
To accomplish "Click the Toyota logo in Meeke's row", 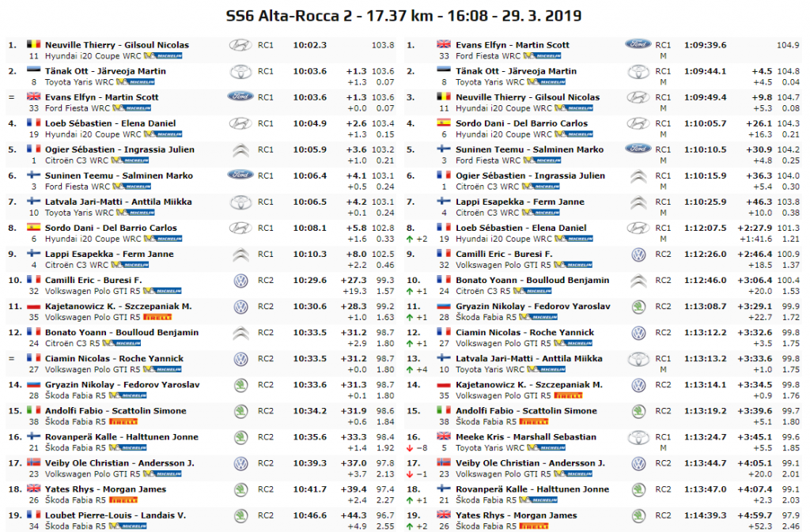I will coord(638,437).
